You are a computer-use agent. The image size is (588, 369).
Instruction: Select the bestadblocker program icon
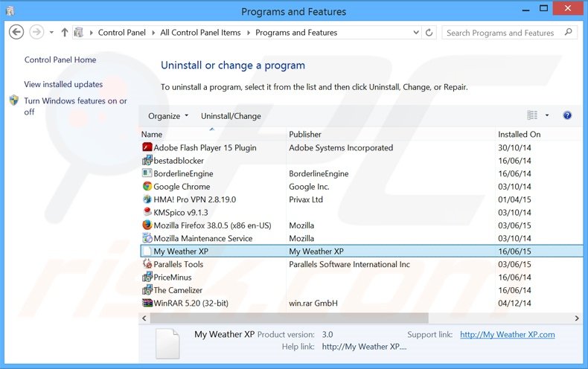click(x=147, y=160)
